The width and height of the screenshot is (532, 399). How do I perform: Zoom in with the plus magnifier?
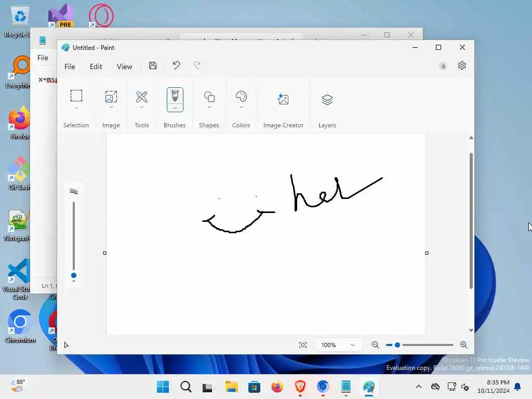[x=464, y=345]
